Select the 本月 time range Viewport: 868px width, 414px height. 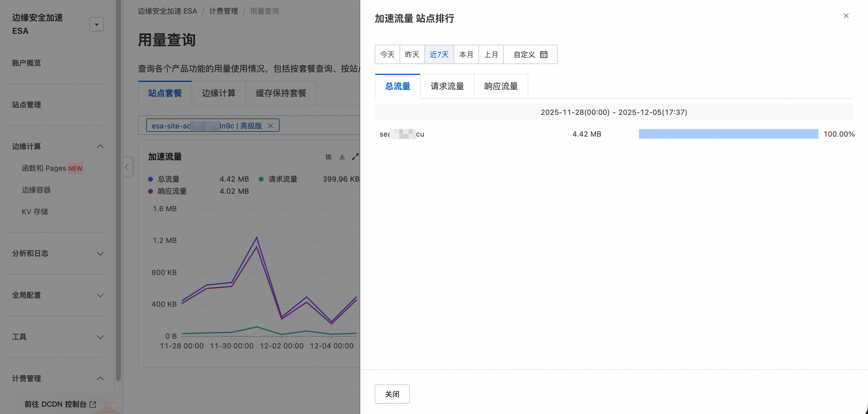tap(466, 55)
